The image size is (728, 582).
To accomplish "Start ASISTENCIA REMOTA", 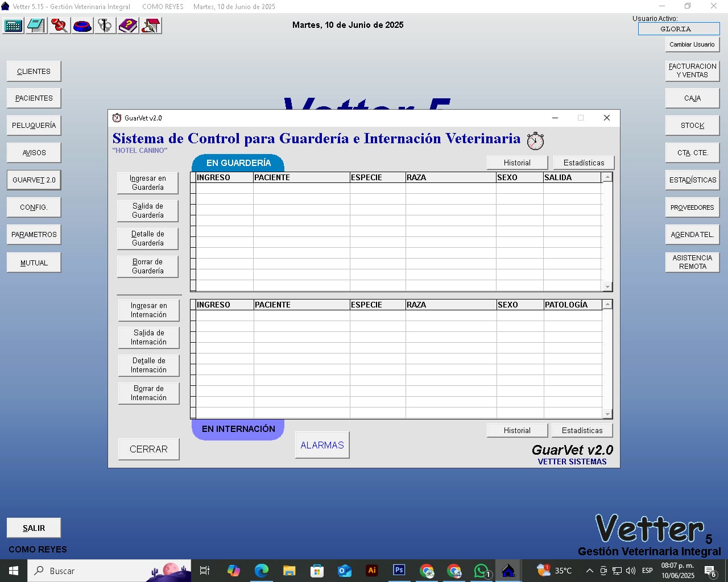I will [x=692, y=262].
